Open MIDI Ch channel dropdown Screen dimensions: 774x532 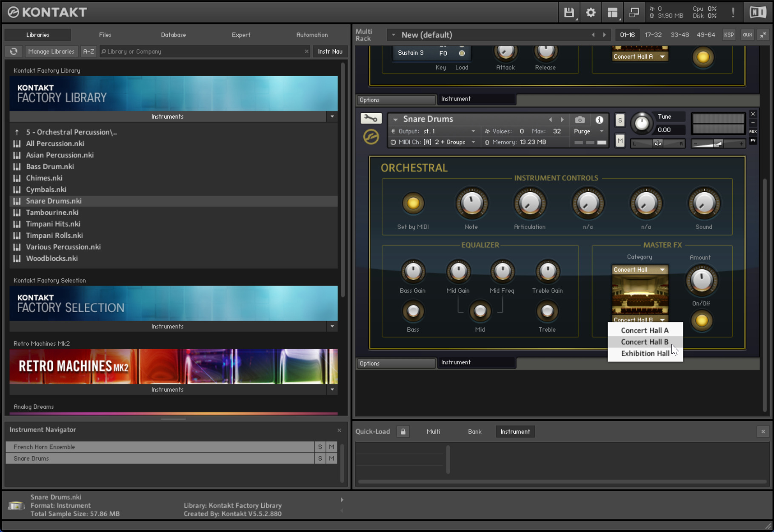473,142
